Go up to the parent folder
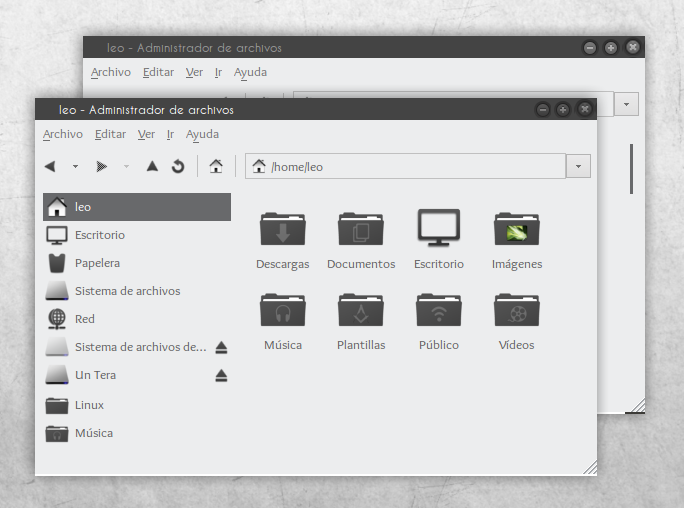684x508 pixels. coord(152,166)
